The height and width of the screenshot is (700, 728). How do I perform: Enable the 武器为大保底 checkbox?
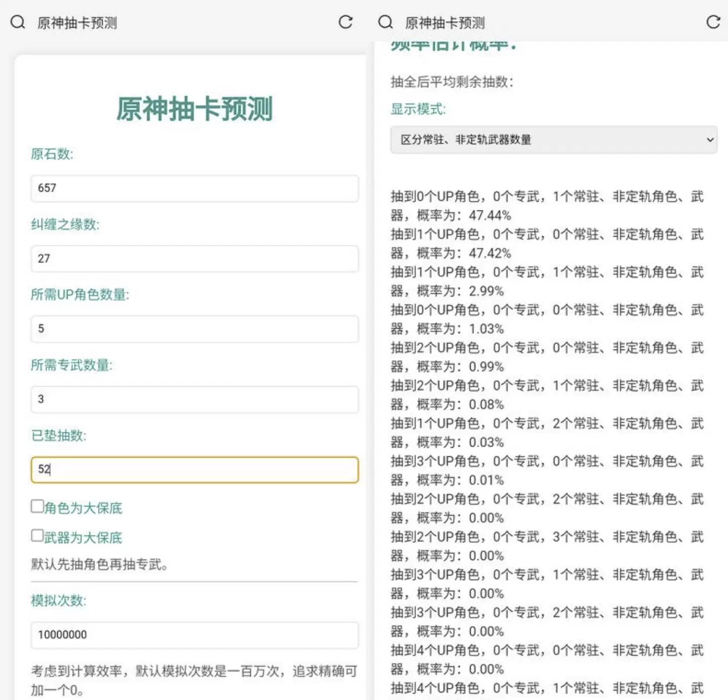(37, 536)
